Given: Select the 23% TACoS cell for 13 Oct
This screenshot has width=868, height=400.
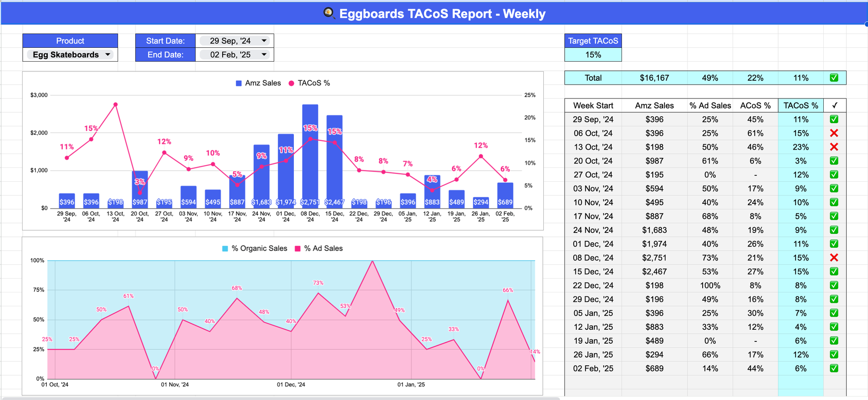Looking at the screenshot, I should [801, 147].
